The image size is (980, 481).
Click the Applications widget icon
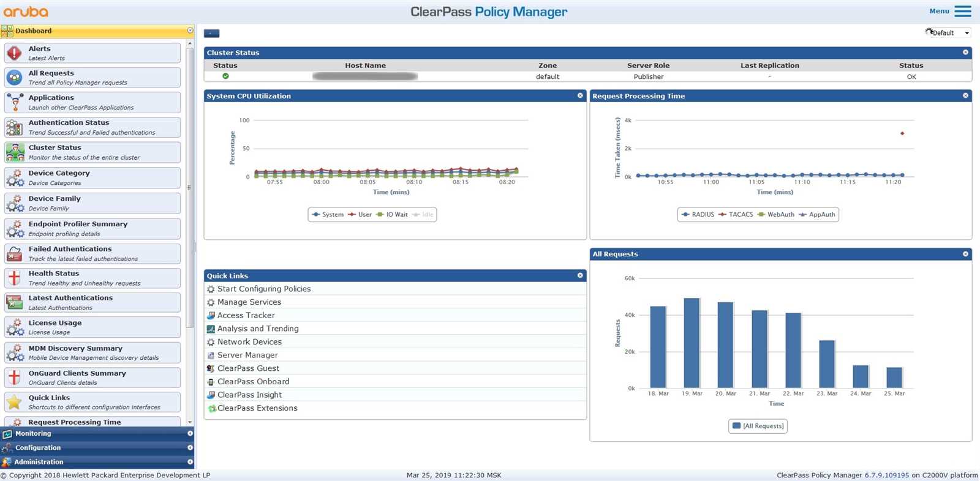click(x=14, y=102)
